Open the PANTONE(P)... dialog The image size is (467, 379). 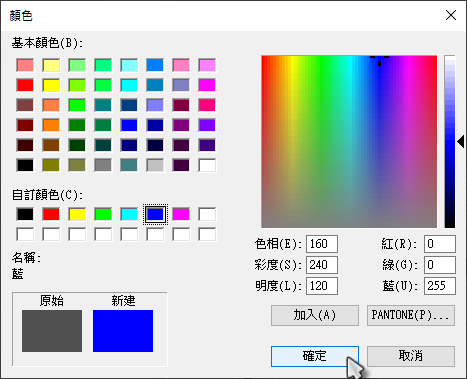coord(411,315)
